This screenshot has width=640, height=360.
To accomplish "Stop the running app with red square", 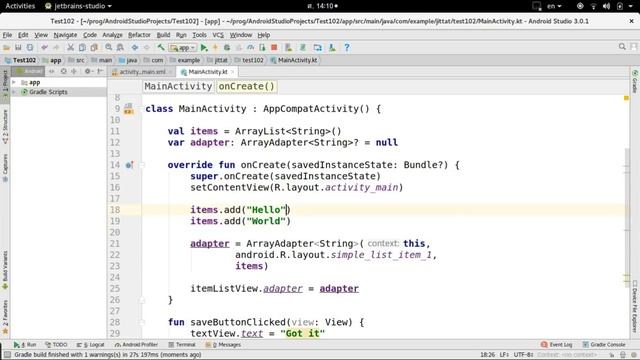I will tap(274, 48).
